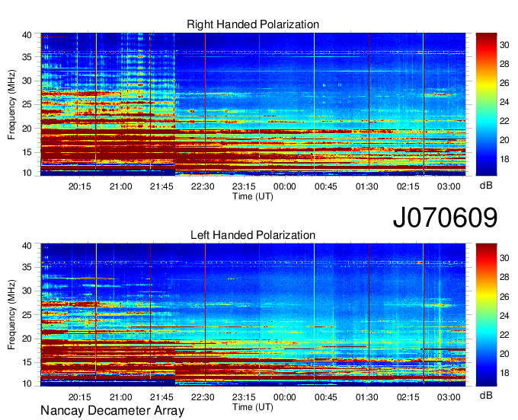This screenshot has width=518, height=420.
Task: Click the "40" frequency tick on Right Handed plot
Action: tap(27, 35)
